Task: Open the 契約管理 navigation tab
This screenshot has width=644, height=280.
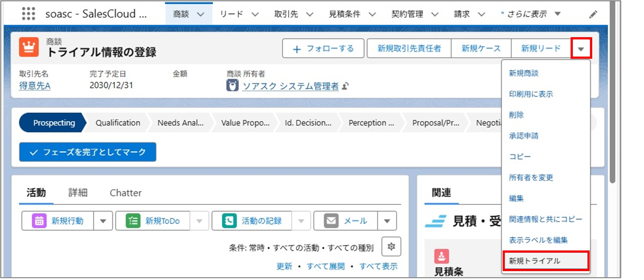Action: point(407,14)
